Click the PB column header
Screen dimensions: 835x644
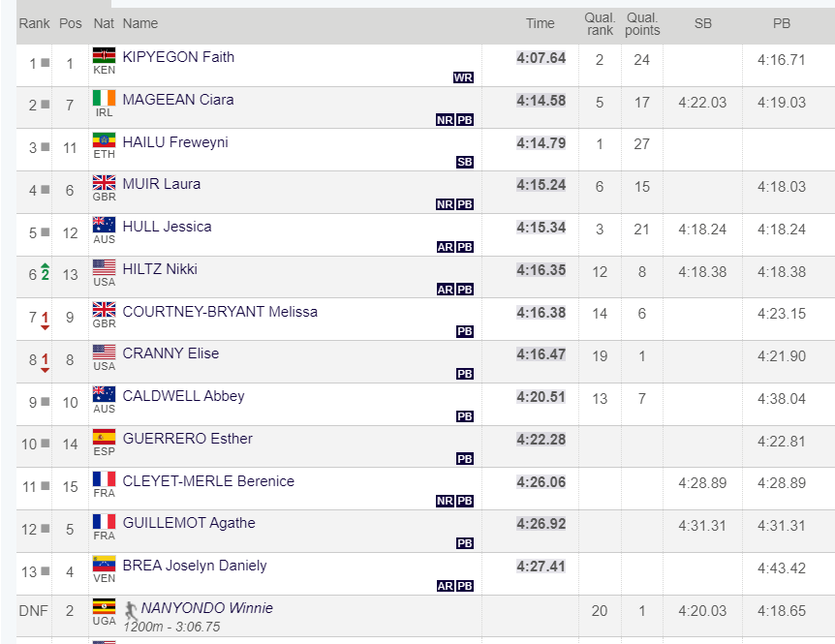coord(781,23)
